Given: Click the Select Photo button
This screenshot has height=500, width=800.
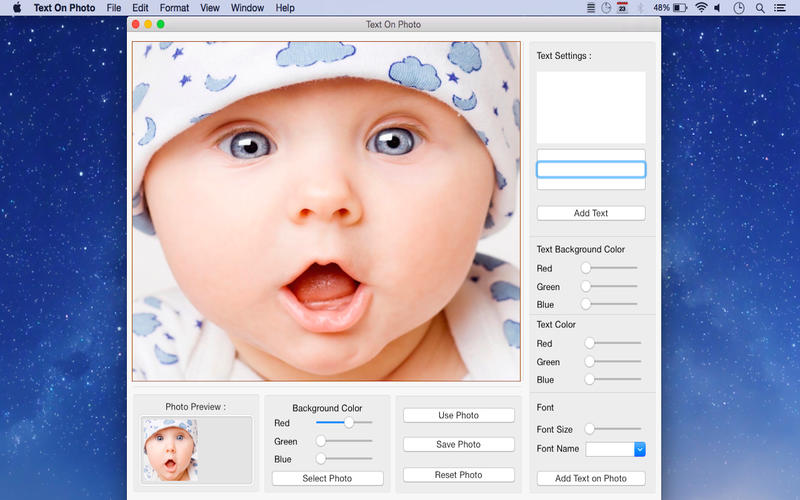Looking at the screenshot, I should tap(327, 479).
